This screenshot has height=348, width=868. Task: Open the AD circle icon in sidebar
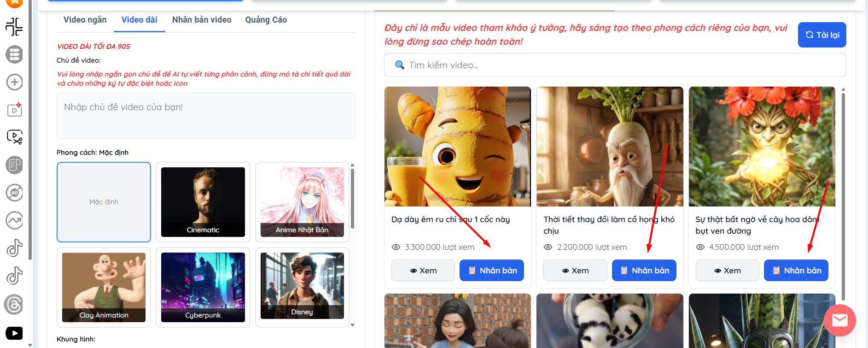point(14,193)
